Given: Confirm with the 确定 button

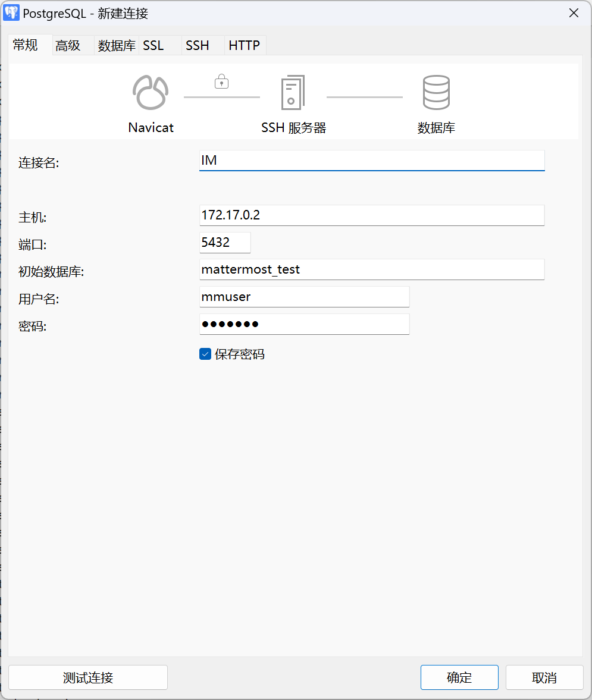Looking at the screenshot, I should click(x=459, y=677).
